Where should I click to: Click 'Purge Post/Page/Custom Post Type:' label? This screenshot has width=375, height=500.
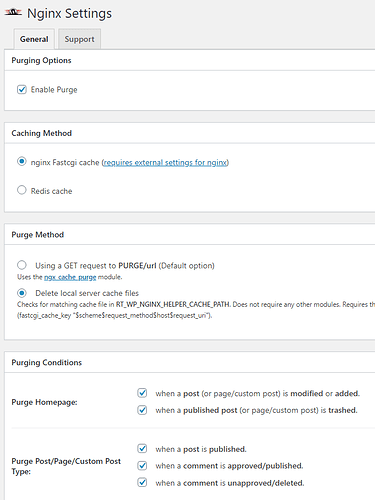(x=66, y=466)
